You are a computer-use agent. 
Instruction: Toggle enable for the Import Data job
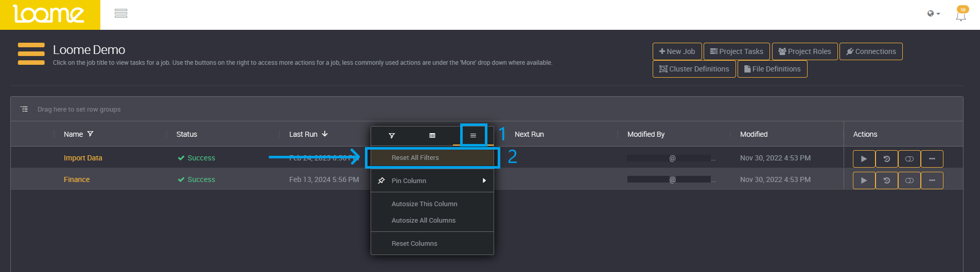point(909,159)
